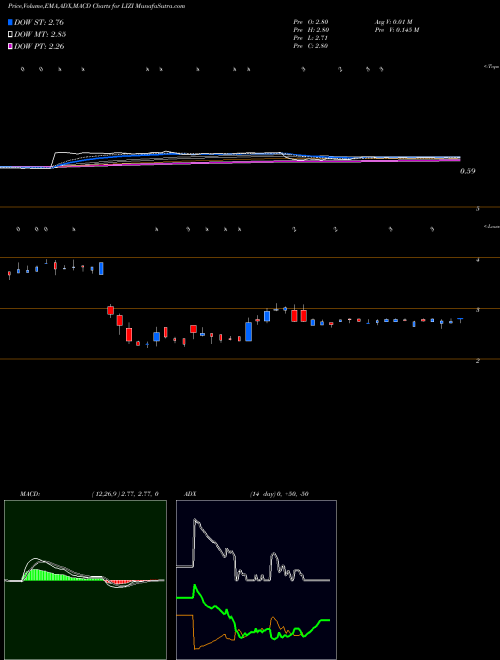This screenshot has height=660, width=500.
Task: Click the white DOW MT legend swatch
Action: 11,35
